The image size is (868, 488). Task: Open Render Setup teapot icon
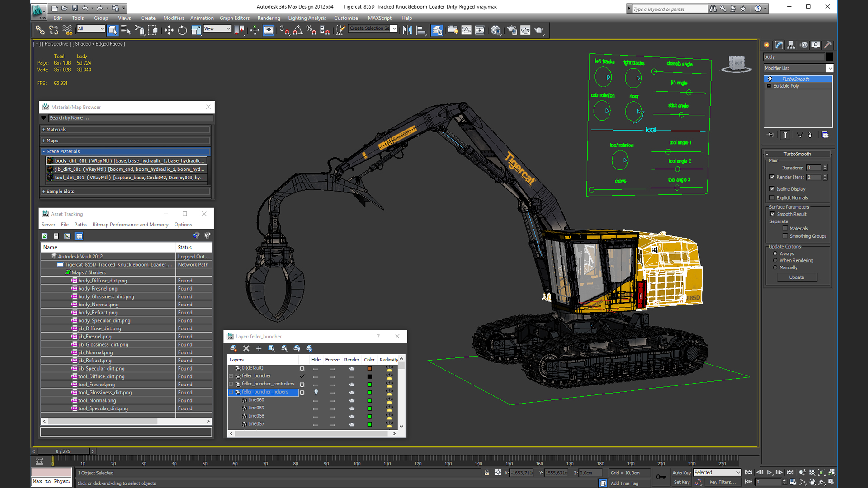pyautogui.click(x=512, y=30)
